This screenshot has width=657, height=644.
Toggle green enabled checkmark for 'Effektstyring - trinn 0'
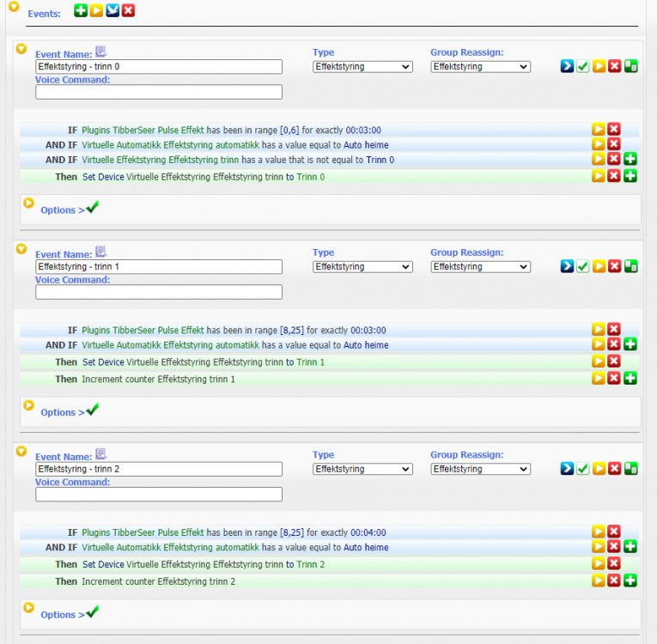[583, 66]
